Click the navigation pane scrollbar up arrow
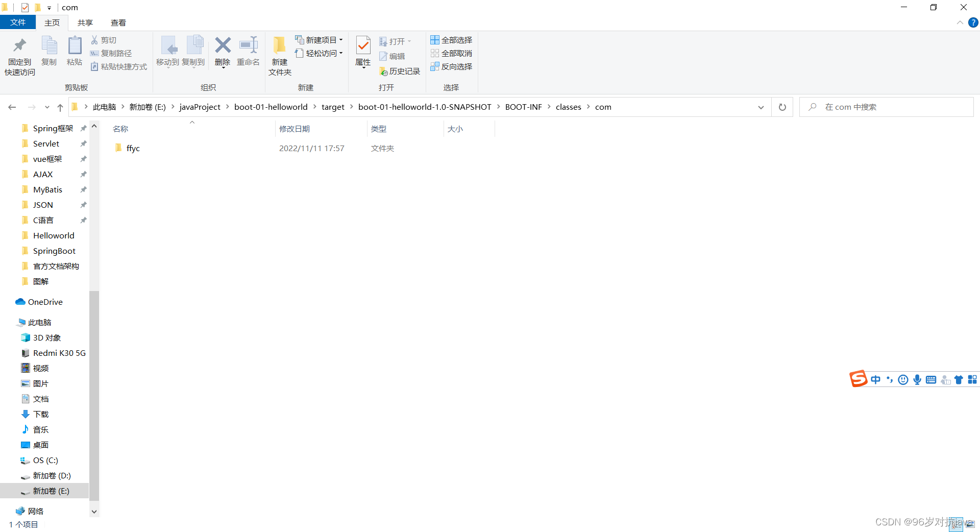Viewport: 980px width, 532px height. coord(94,126)
